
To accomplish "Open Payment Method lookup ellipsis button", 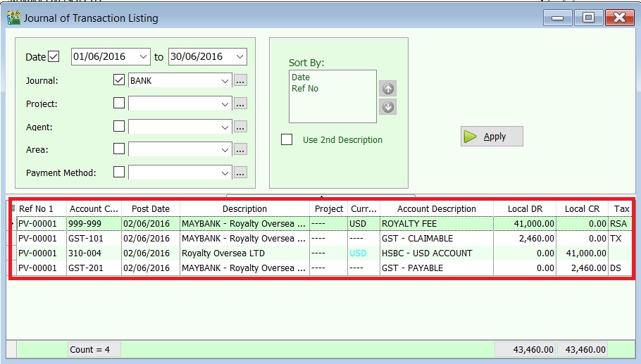I will pos(241,172).
